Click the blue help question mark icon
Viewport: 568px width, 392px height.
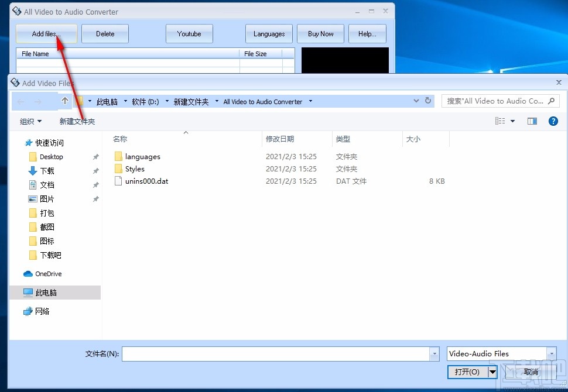(553, 121)
